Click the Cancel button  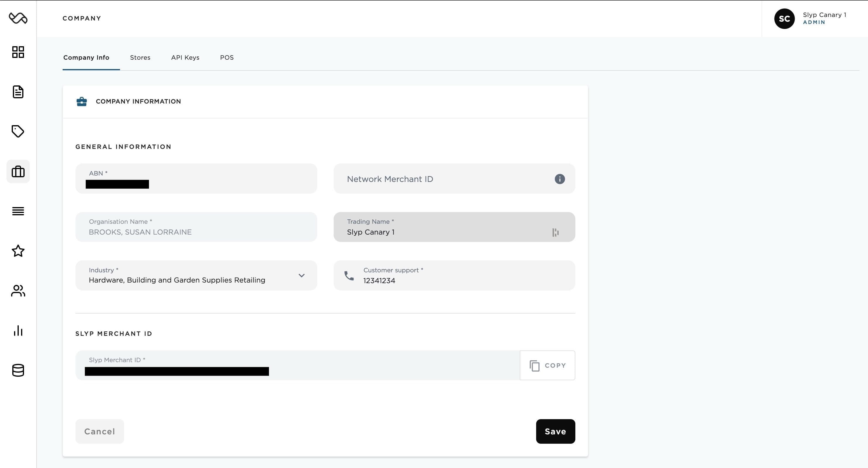pos(100,431)
